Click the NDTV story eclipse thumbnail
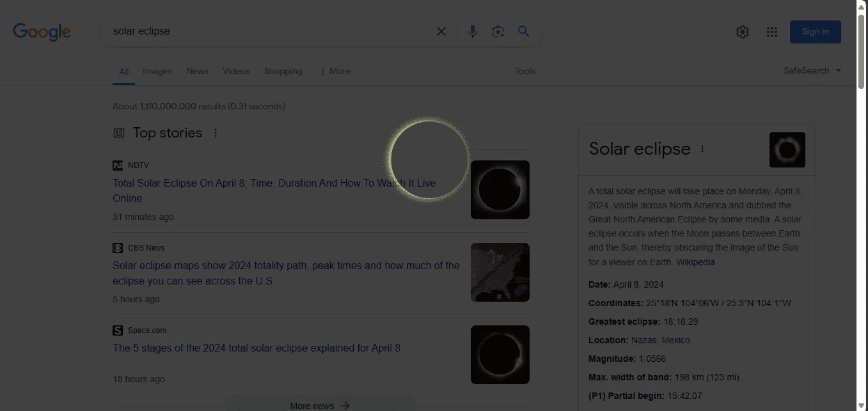868x411 pixels. coord(500,190)
